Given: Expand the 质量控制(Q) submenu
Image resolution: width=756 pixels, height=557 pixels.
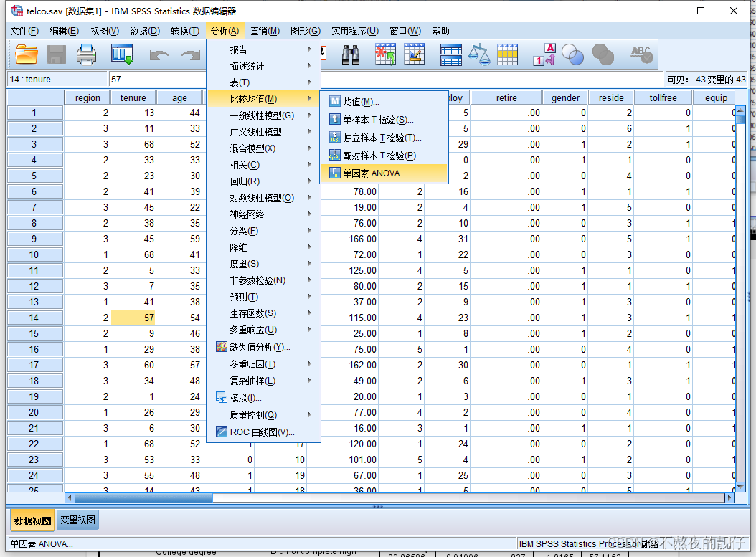Looking at the screenshot, I should click(263, 415).
